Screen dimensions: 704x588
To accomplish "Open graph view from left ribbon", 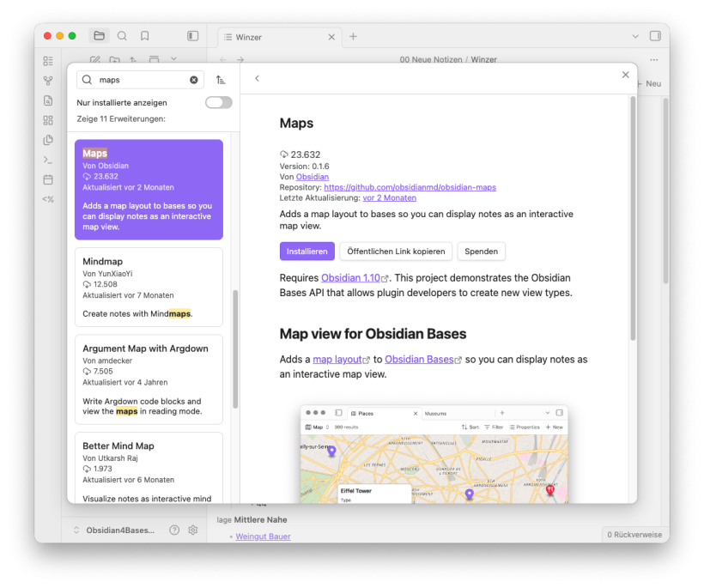I will [x=48, y=81].
